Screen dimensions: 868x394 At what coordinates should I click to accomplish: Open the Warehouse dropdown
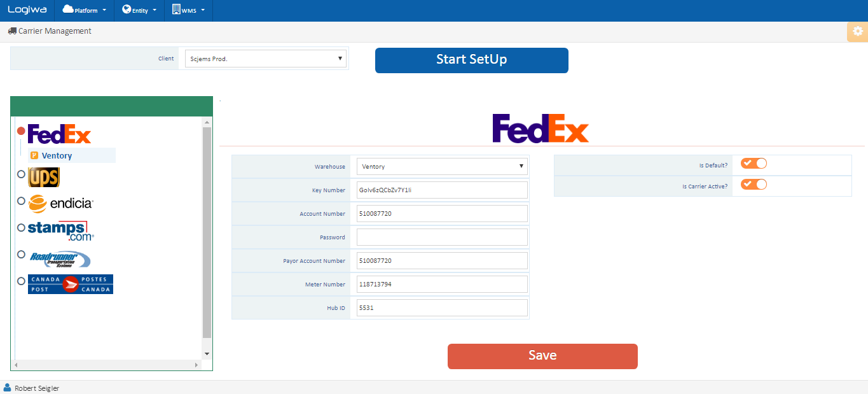(442, 167)
